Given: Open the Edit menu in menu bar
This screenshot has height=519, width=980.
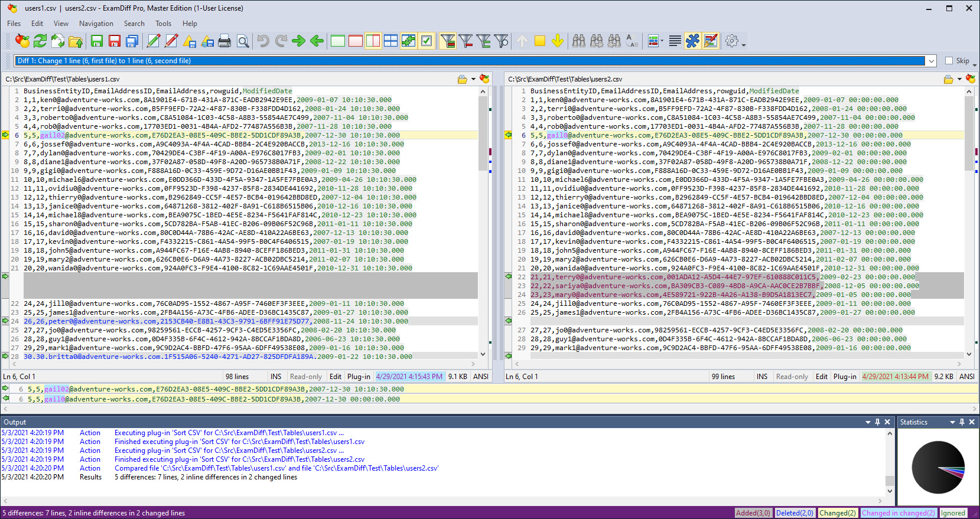Looking at the screenshot, I should tap(37, 24).
